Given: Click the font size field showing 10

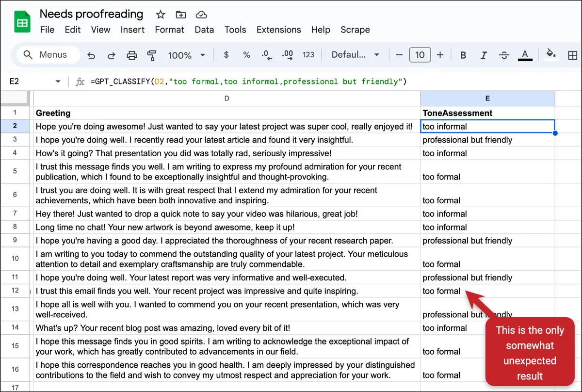Looking at the screenshot, I should click(420, 55).
